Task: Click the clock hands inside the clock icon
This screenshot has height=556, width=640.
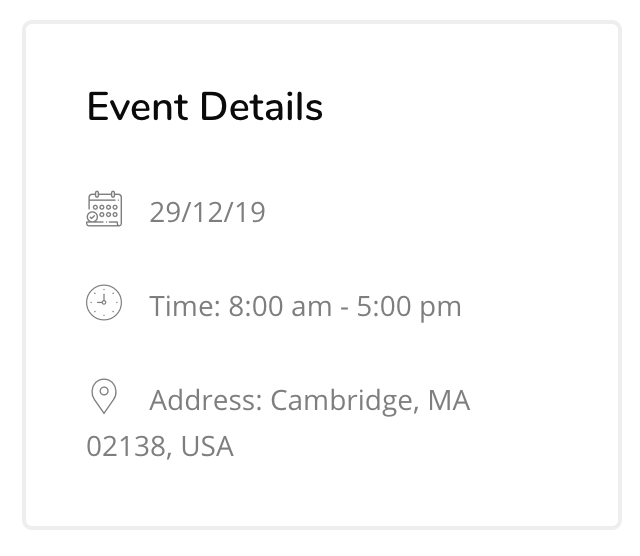Action: tap(103, 299)
